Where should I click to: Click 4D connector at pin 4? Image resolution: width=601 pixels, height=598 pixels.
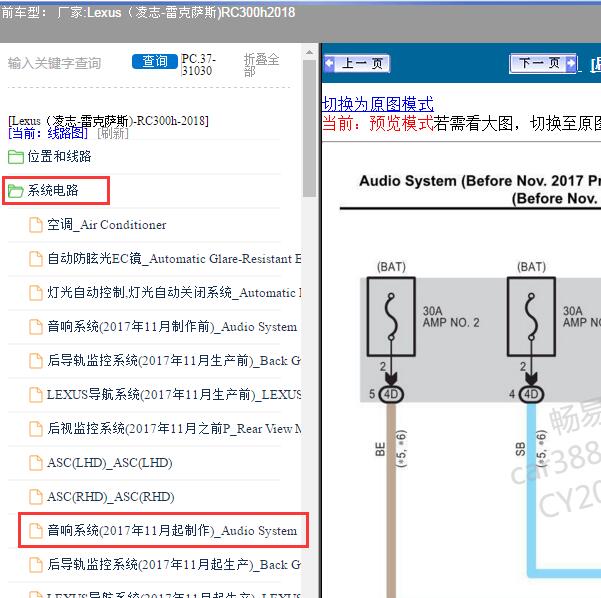531,394
